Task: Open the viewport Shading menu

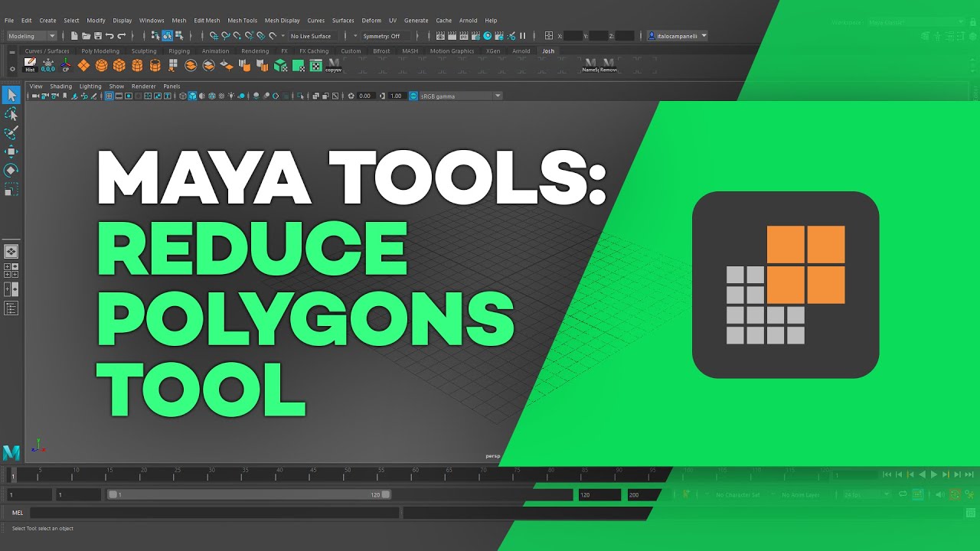Action: click(60, 86)
